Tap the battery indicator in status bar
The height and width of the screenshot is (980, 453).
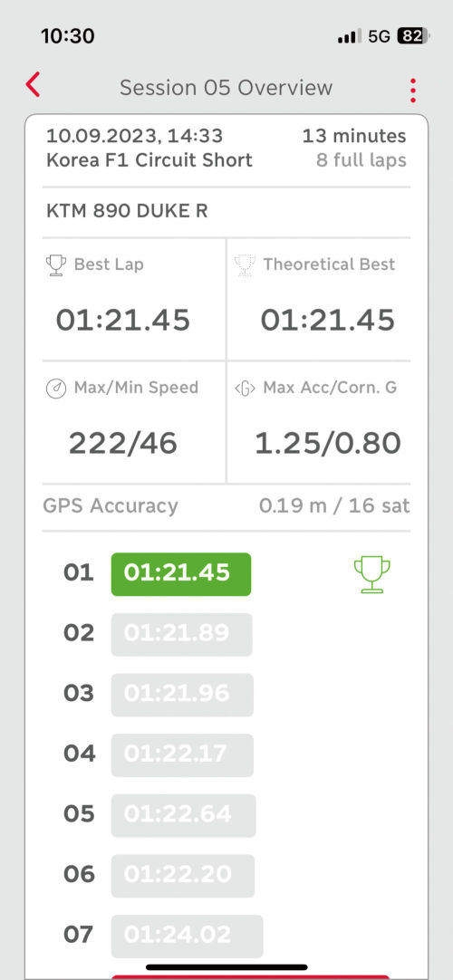(413, 36)
